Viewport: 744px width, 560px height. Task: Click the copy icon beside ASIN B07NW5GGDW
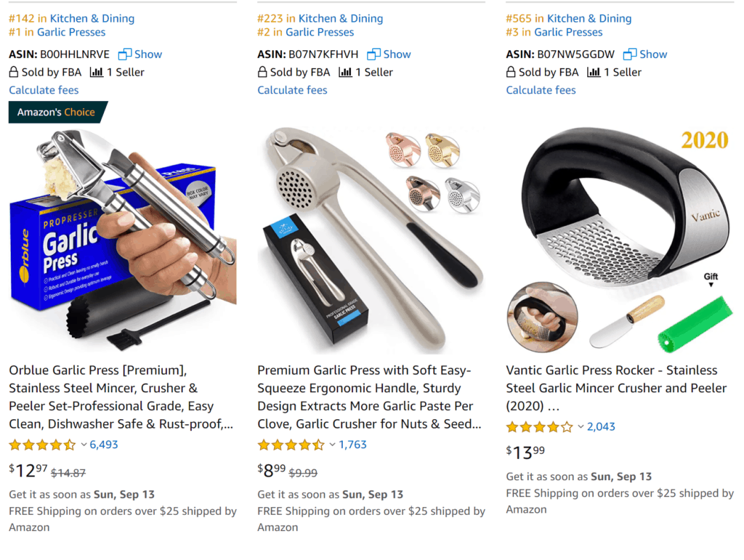point(630,54)
